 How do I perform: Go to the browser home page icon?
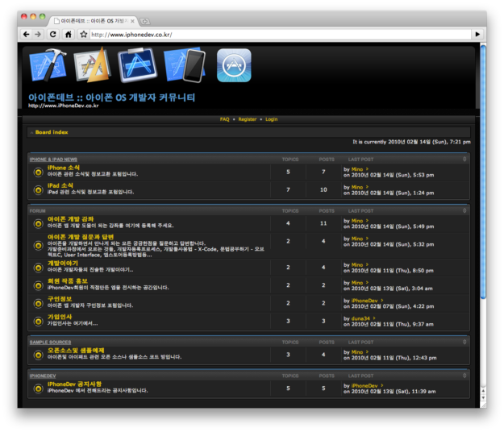pos(69,35)
